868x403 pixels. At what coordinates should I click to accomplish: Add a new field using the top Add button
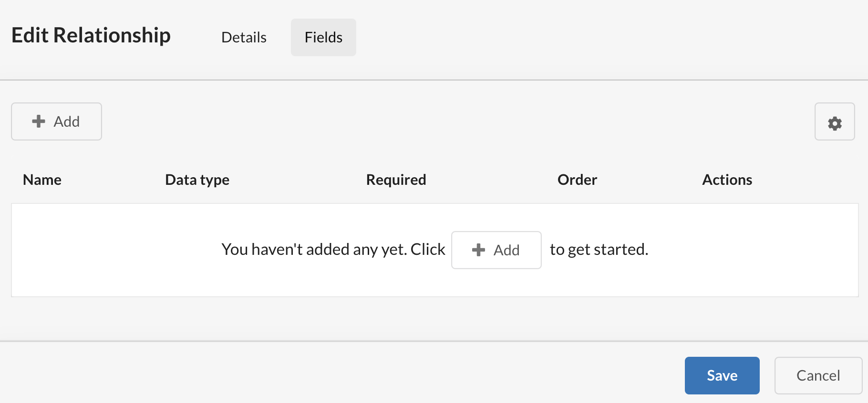click(x=56, y=121)
